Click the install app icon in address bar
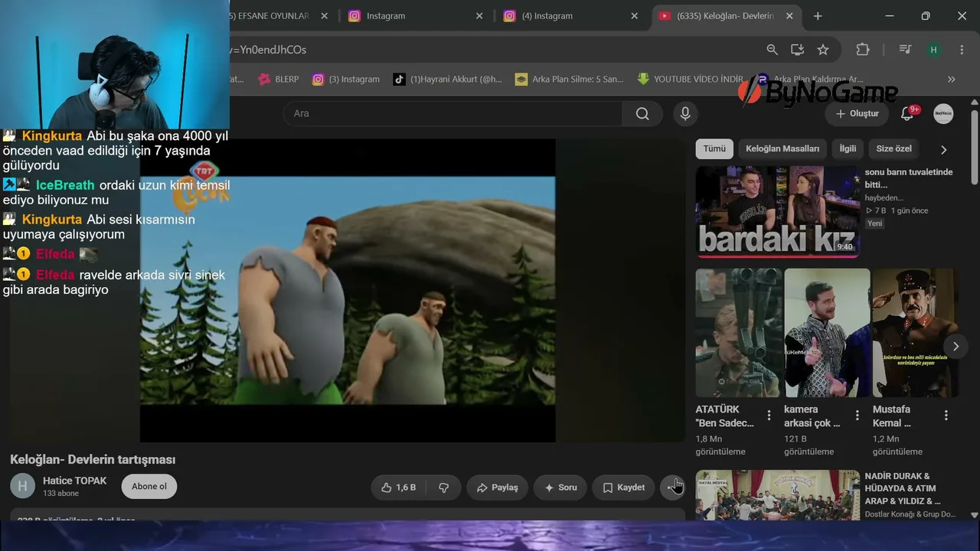The height and width of the screenshot is (551, 980). (x=797, y=50)
